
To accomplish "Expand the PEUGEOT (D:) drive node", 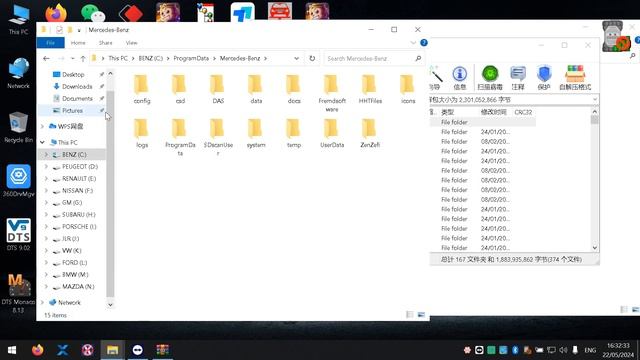I will (46, 167).
